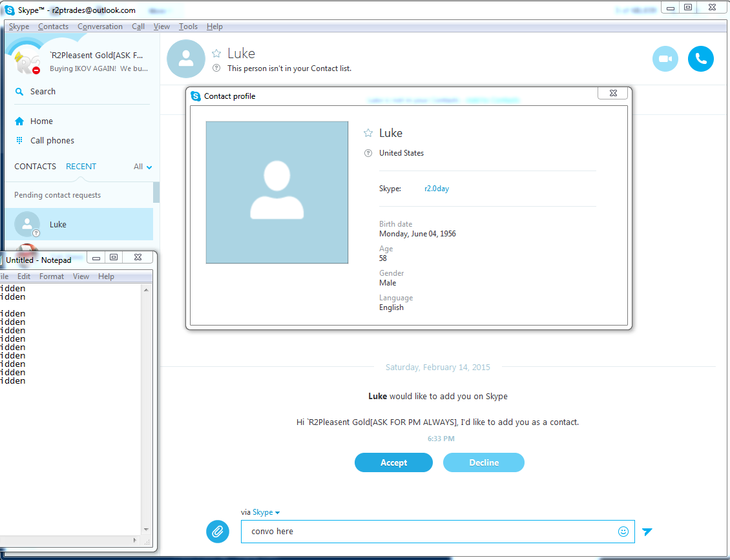Screen dimensions: 730x560
Task: Decline Luke's contact request
Action: pos(484,462)
